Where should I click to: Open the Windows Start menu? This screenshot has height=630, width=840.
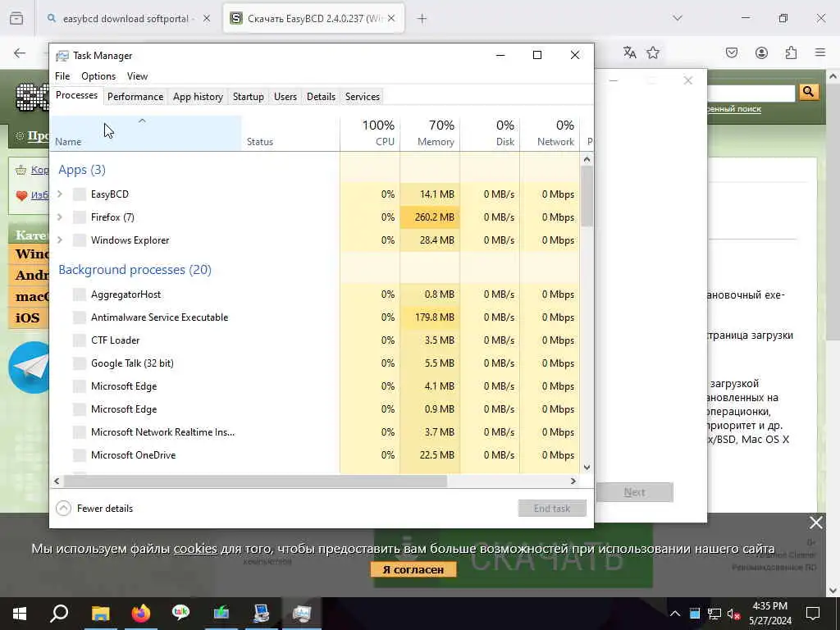(20, 614)
